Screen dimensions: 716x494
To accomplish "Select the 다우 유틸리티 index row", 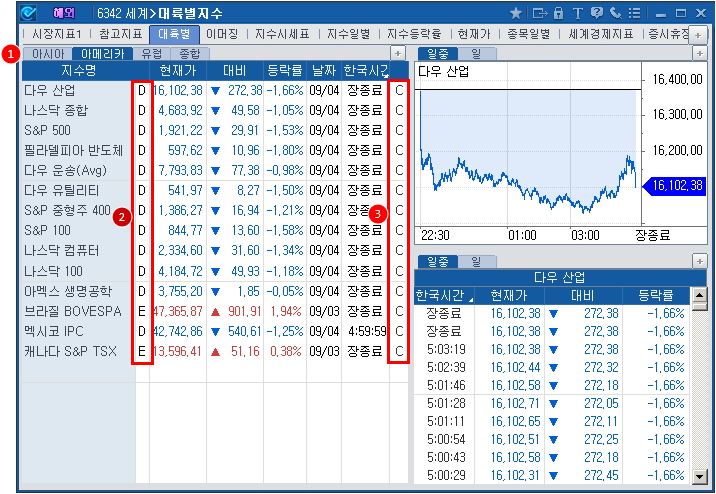I will click(x=215, y=190).
